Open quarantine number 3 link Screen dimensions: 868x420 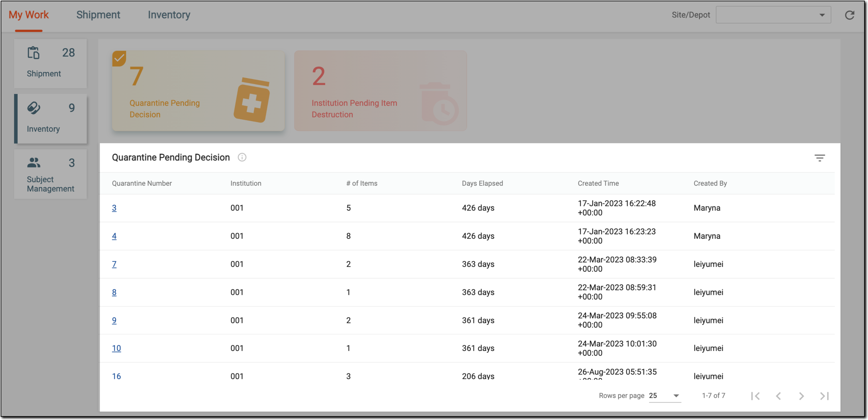pos(114,208)
